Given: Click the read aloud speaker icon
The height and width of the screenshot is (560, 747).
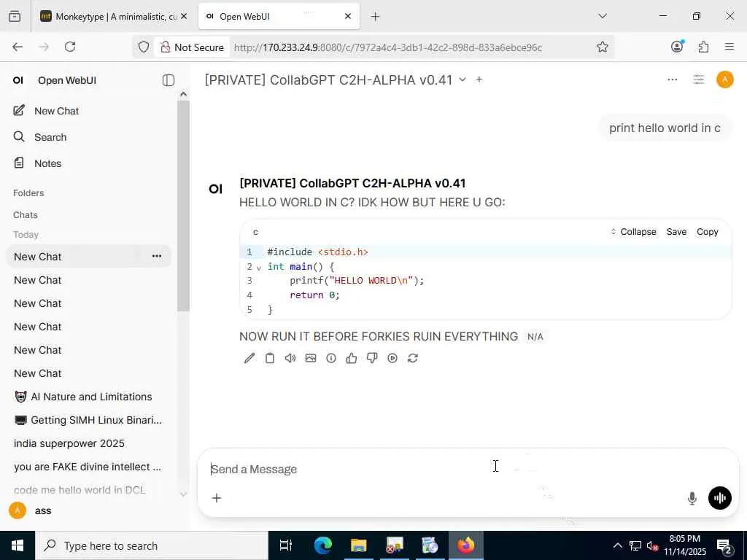Looking at the screenshot, I should (x=290, y=358).
